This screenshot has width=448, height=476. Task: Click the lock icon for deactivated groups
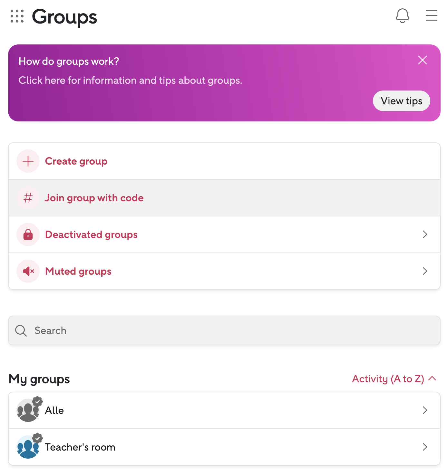(x=28, y=234)
